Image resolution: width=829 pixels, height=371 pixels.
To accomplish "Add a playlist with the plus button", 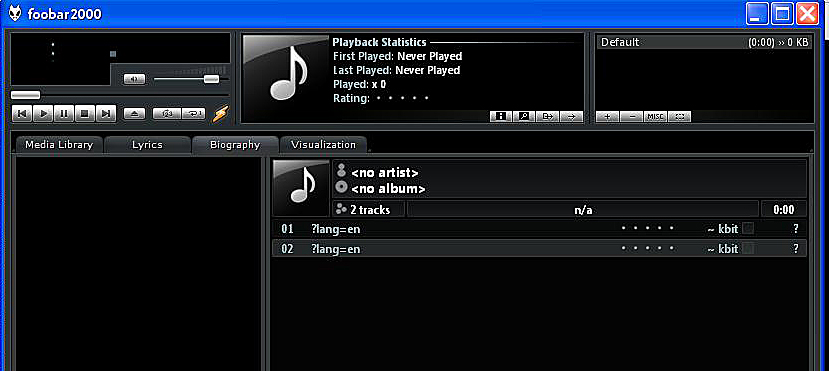I will 607,116.
